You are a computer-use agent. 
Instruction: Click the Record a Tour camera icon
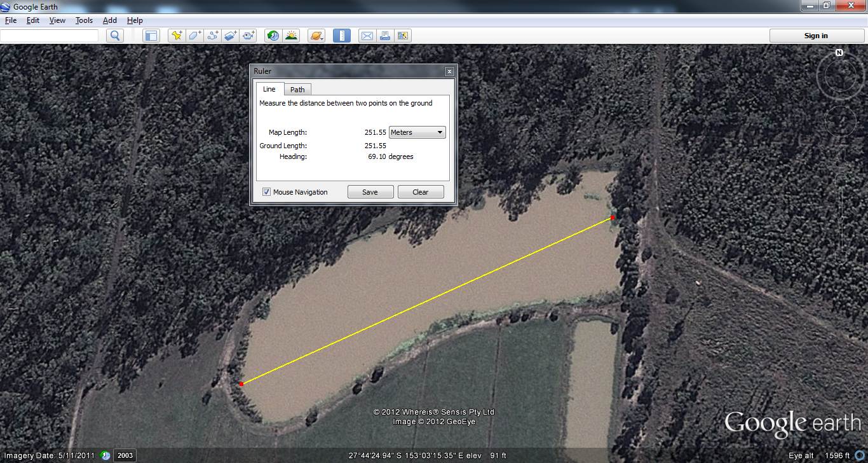point(248,36)
